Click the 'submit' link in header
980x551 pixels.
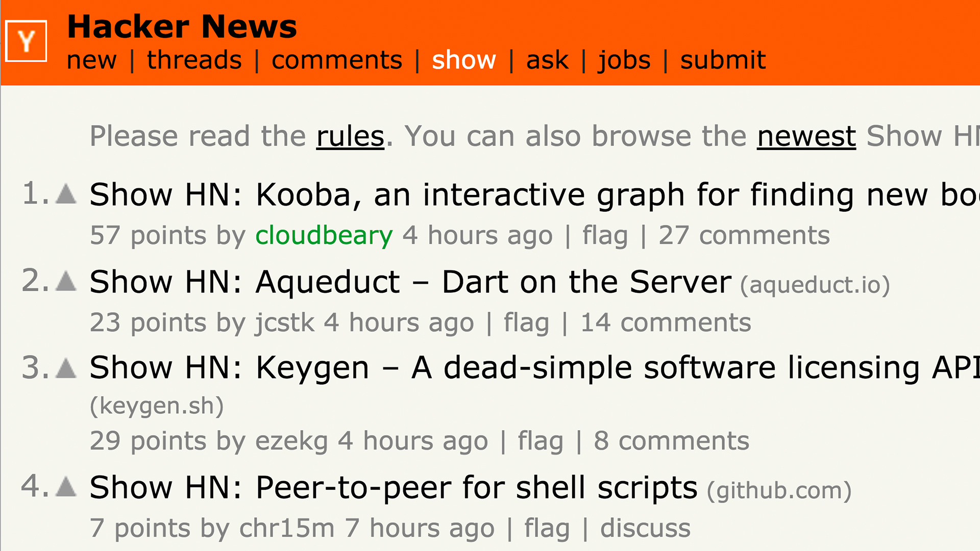point(723,60)
